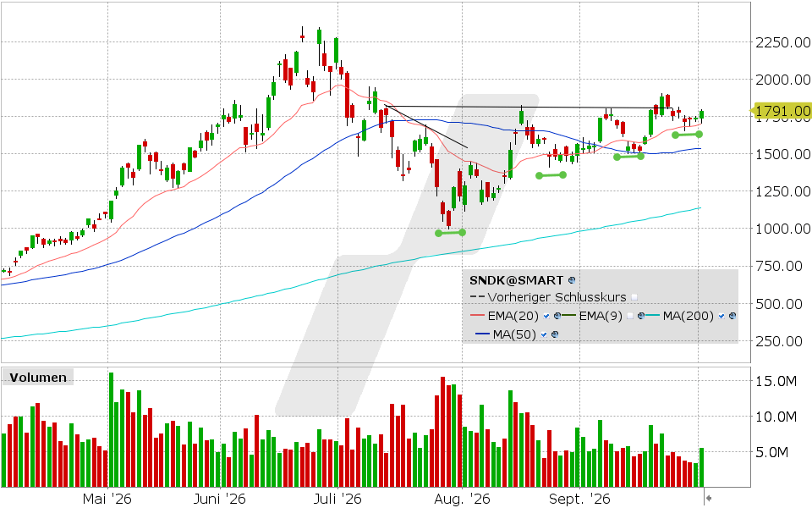Click the cyan MA(200) legend line sample
Screen dimensions: 812x508
pyautogui.click(x=653, y=316)
